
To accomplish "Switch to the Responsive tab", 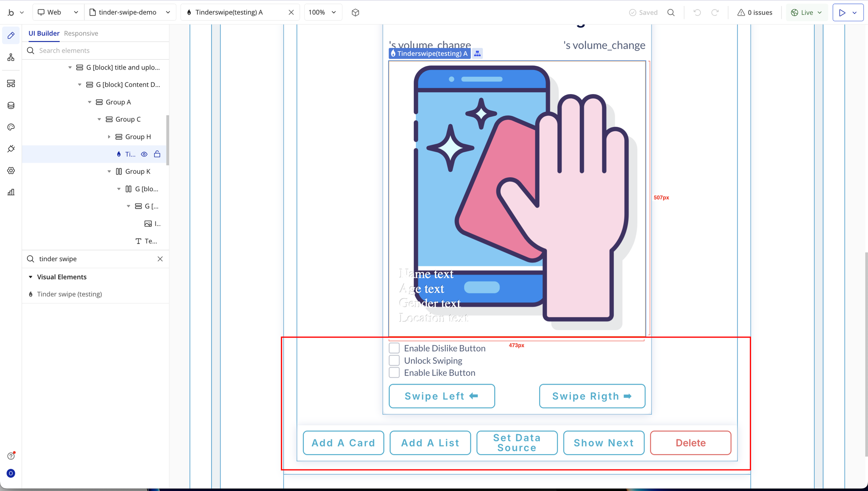I will click(x=81, y=33).
